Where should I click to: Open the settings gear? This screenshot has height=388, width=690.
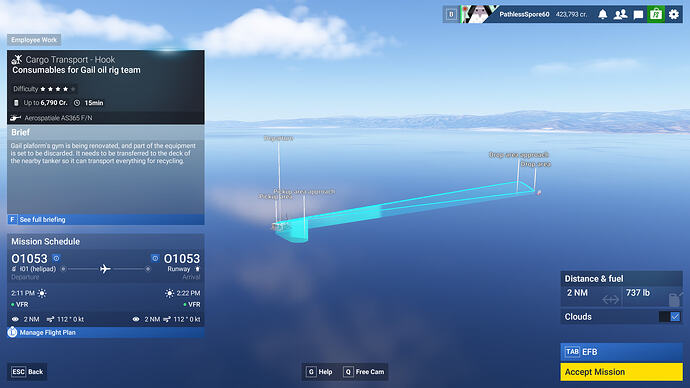674,15
